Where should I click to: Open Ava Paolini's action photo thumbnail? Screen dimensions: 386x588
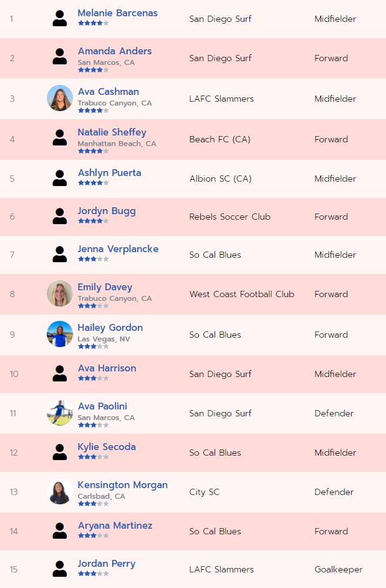[x=60, y=413]
